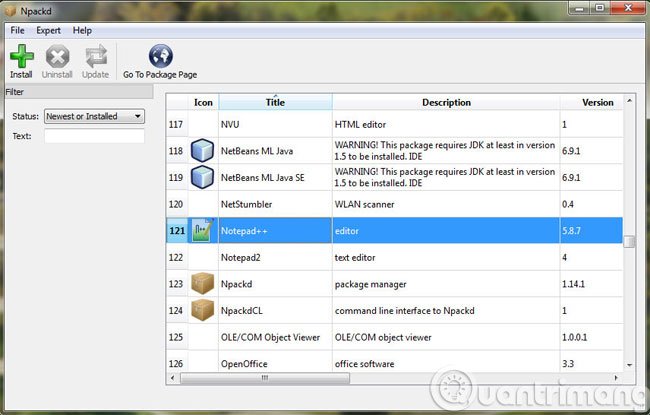Click row number 125 header
Image resolution: width=650 pixels, height=415 pixels.
176,337
